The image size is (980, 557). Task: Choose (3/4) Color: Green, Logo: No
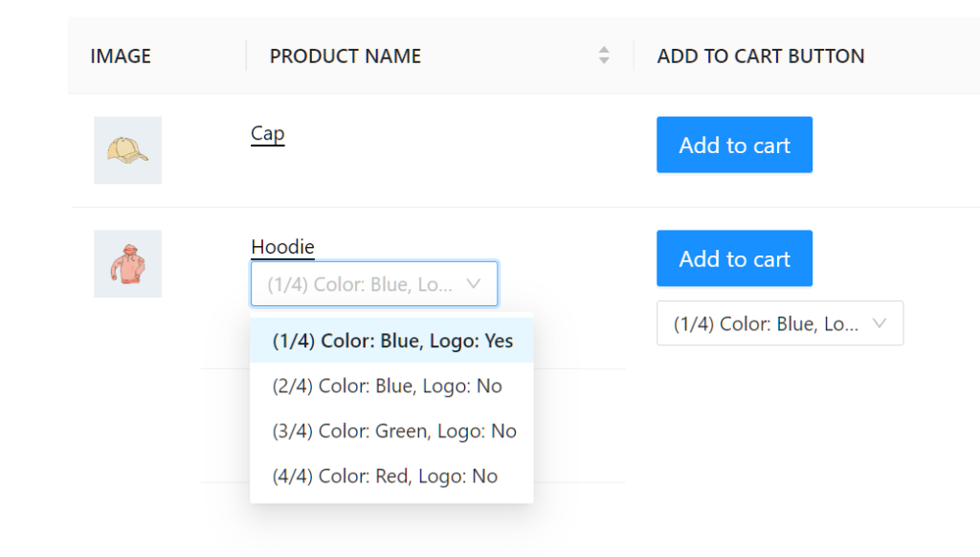click(x=391, y=431)
